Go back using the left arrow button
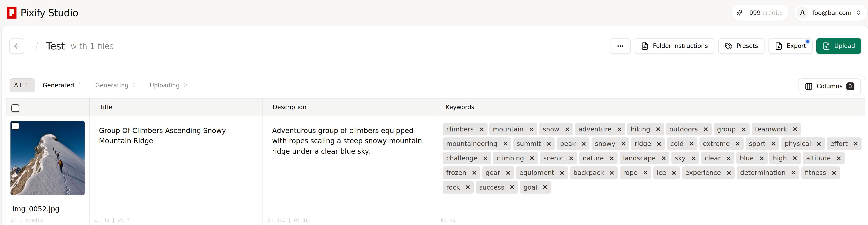 click(x=17, y=46)
